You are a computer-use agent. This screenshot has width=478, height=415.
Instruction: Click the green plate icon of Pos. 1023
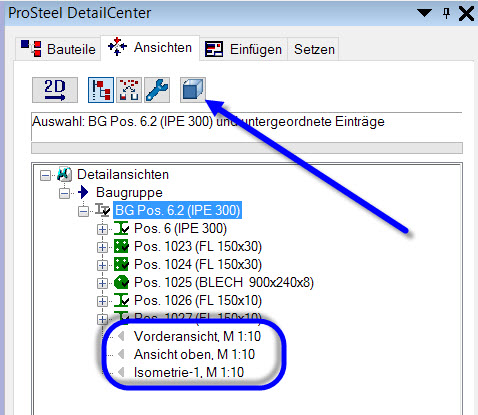[x=121, y=246]
